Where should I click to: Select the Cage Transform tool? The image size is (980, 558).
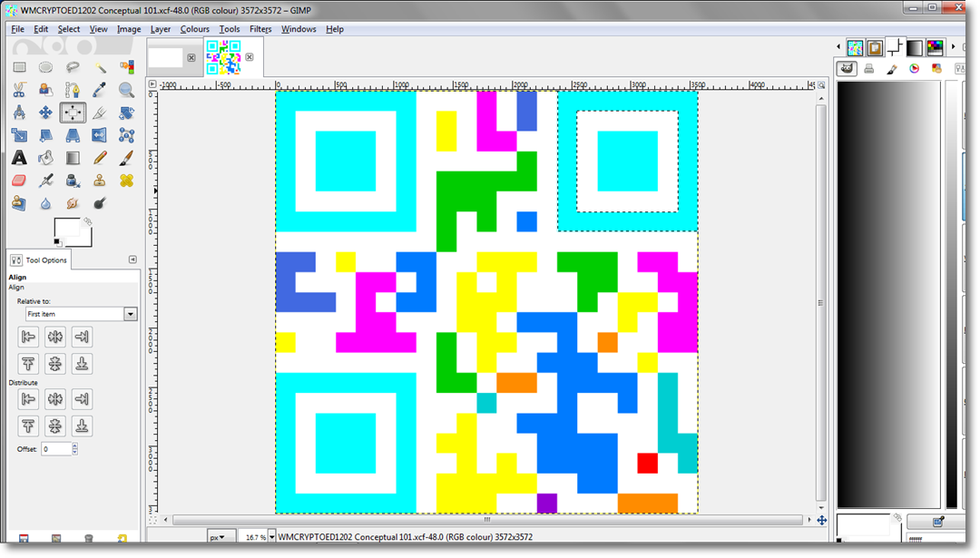pyautogui.click(x=126, y=135)
